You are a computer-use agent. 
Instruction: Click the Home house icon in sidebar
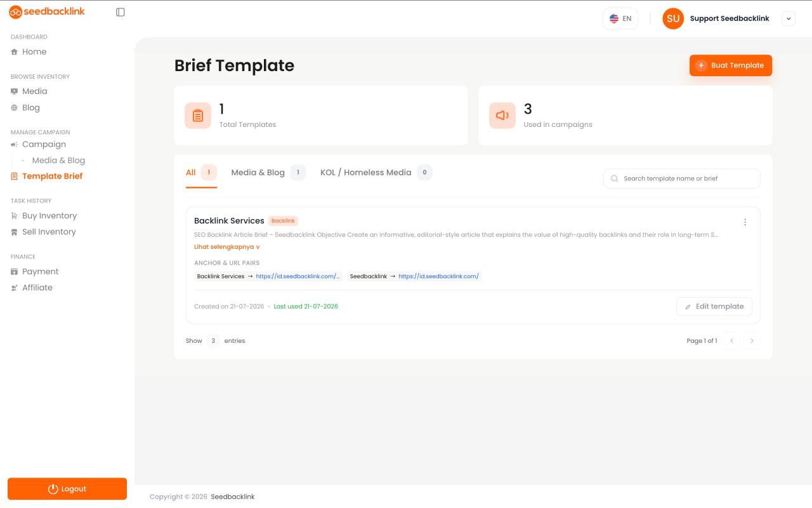pyautogui.click(x=14, y=52)
